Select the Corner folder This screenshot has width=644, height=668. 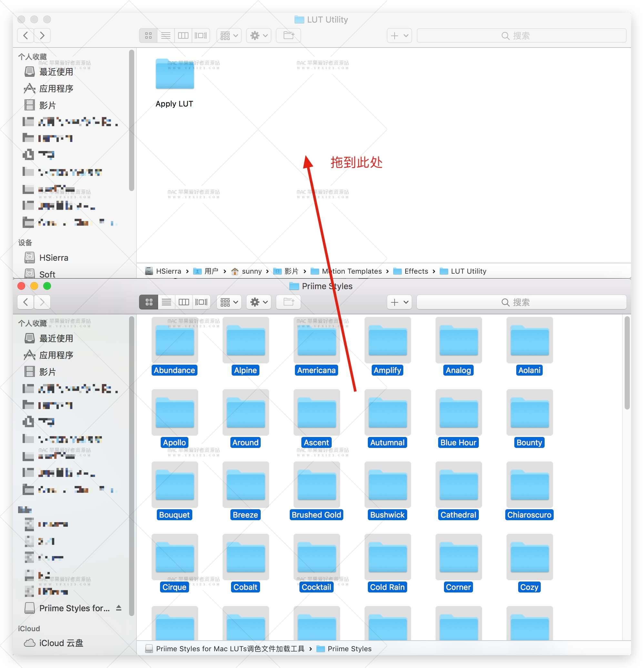(x=458, y=558)
